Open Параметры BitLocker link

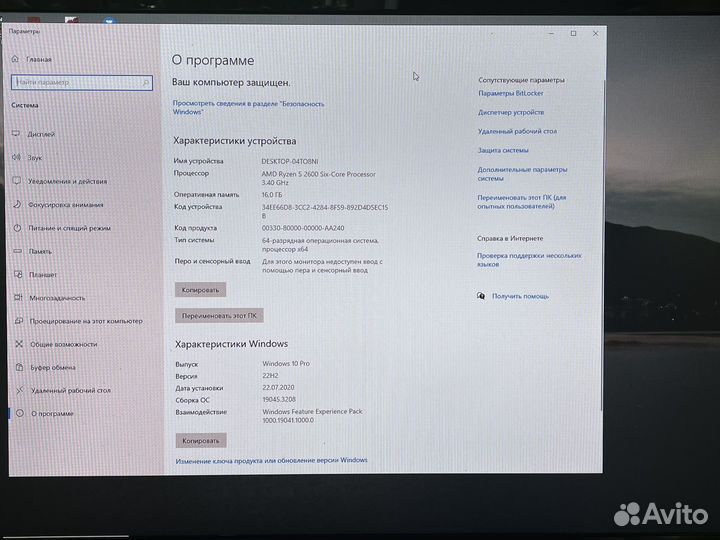[x=511, y=93]
